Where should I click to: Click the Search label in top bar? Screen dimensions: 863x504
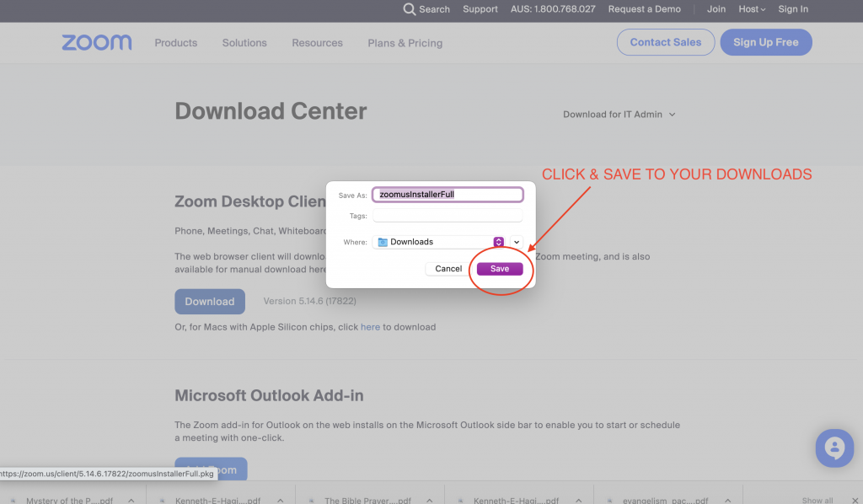pos(434,9)
